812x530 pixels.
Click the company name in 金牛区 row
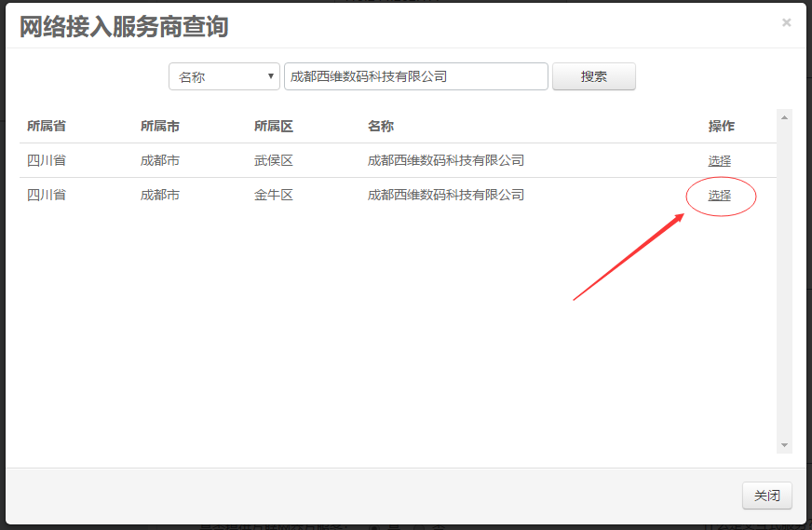445,195
